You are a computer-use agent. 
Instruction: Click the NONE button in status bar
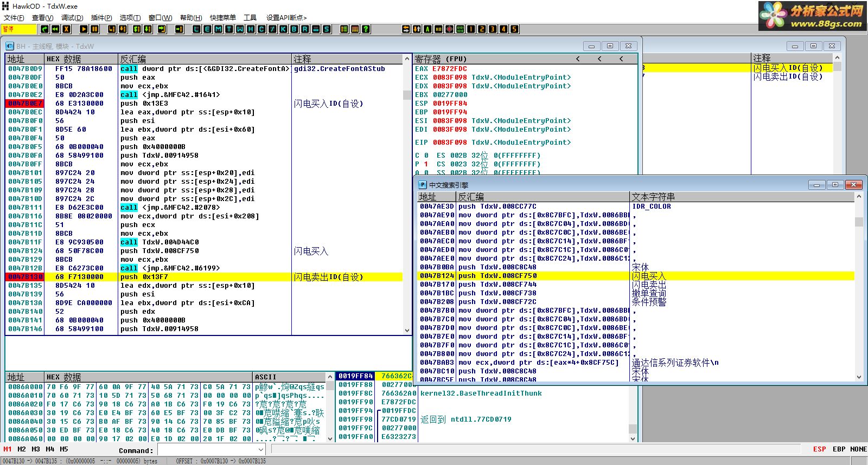tap(859, 449)
